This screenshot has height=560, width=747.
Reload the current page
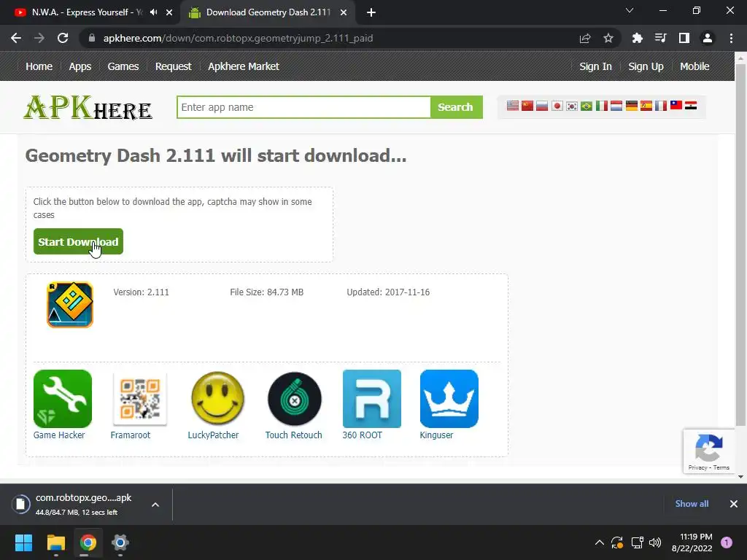coord(63,38)
